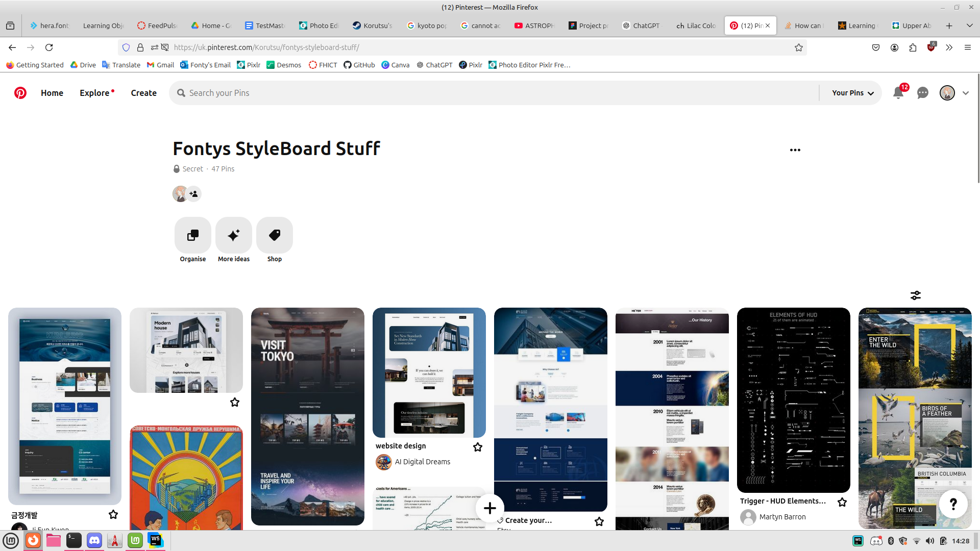The width and height of the screenshot is (980, 551).
Task: Open notifications via the bell icon
Action: [x=898, y=93]
